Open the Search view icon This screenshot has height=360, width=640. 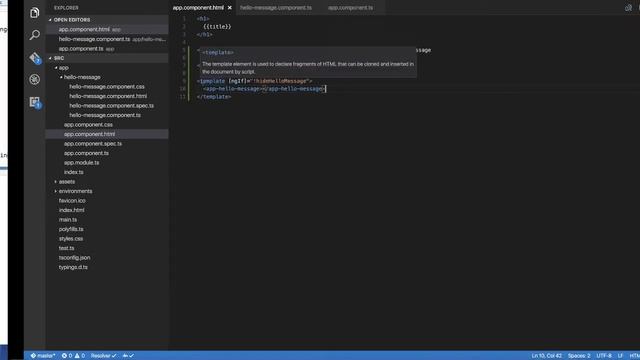coord(35,35)
